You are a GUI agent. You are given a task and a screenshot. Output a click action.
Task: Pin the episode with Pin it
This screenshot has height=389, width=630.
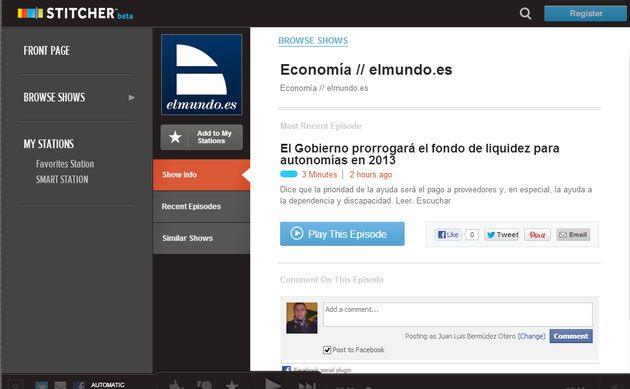537,235
